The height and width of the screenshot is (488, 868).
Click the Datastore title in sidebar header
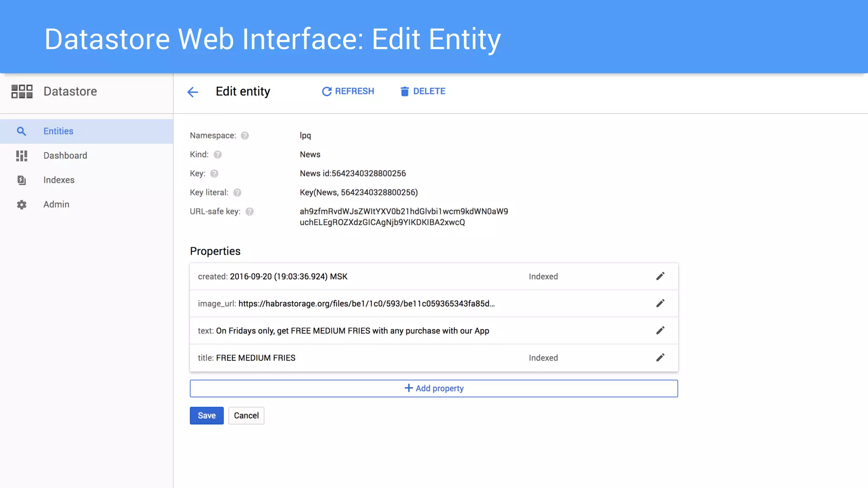(70, 91)
